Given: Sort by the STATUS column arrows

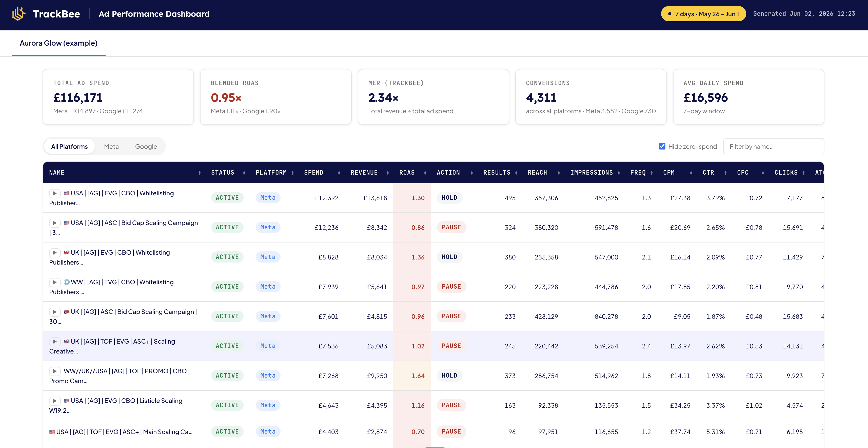Looking at the screenshot, I should [x=244, y=173].
